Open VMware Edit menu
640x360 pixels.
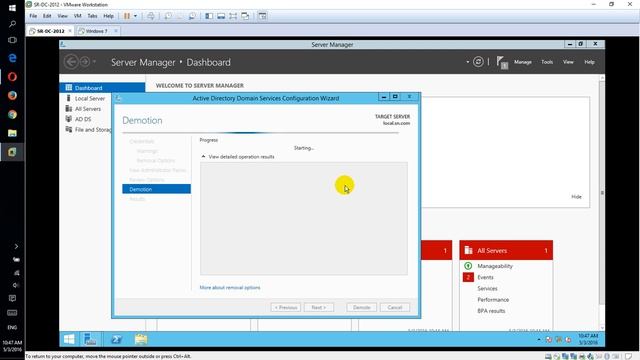pyautogui.click(x=47, y=16)
